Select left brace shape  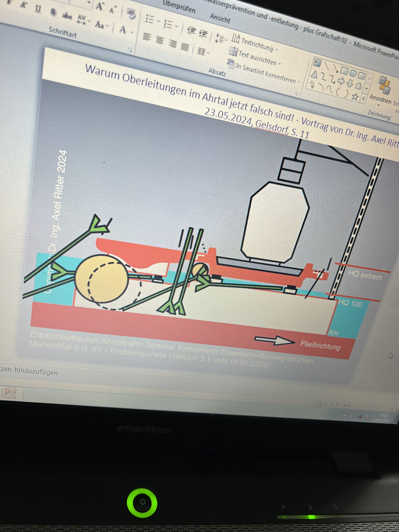[x=338, y=92]
